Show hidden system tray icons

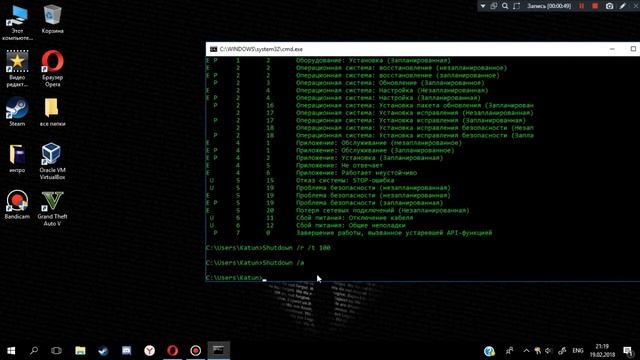point(526,351)
